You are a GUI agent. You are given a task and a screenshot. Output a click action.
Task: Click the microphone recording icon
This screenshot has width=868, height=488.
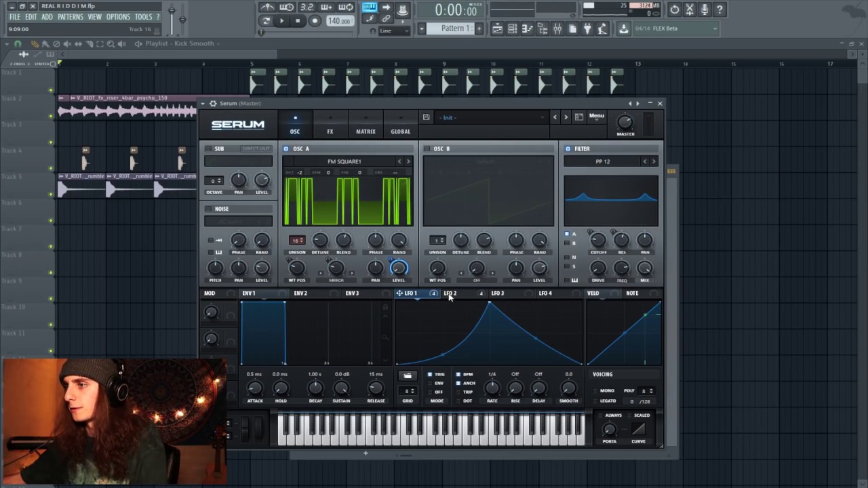(x=705, y=9)
